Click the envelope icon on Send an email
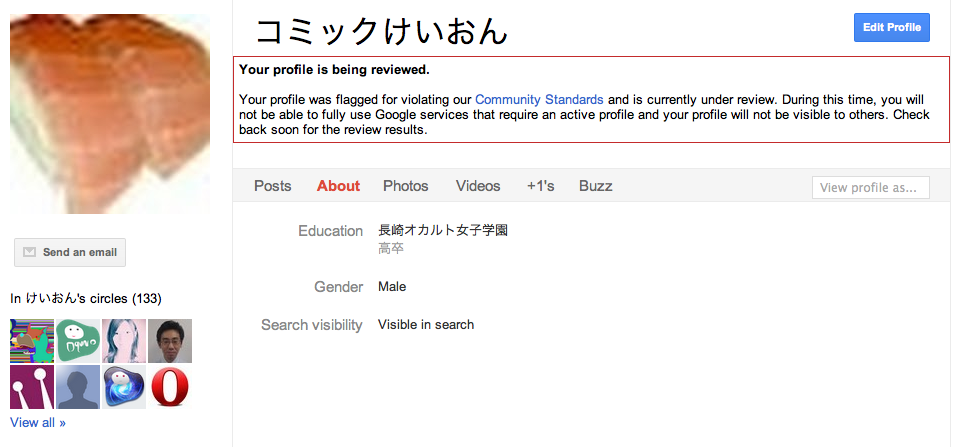 29,252
